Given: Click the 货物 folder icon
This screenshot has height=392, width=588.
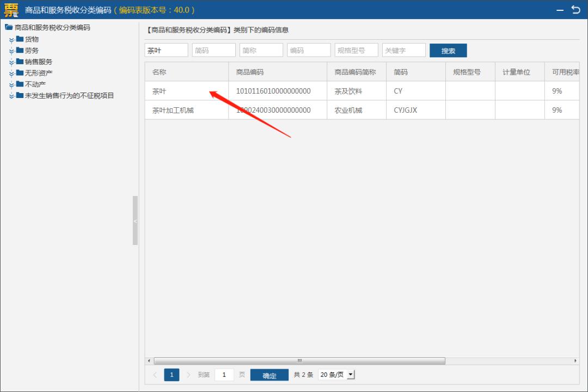Looking at the screenshot, I should click(x=21, y=39).
